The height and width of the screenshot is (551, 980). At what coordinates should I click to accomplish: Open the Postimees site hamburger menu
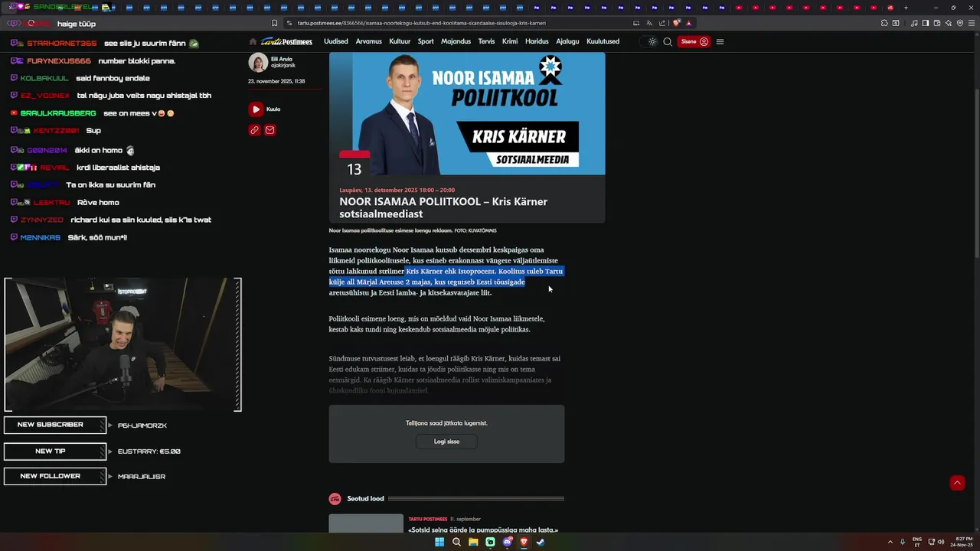click(720, 41)
